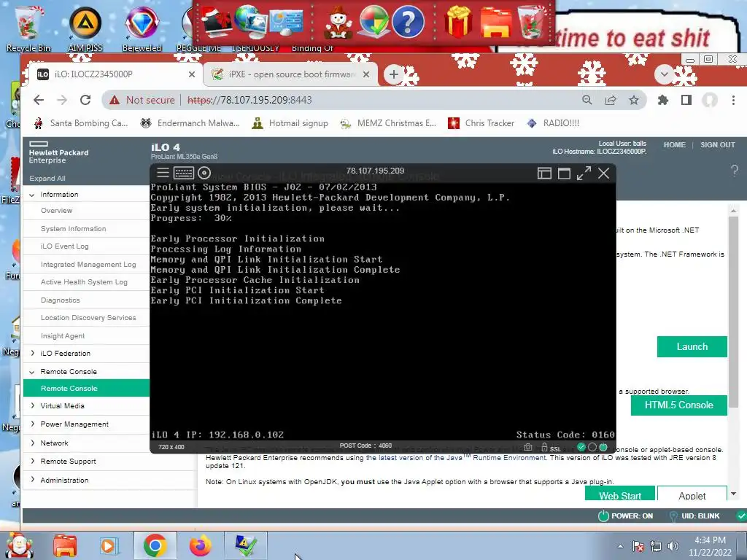
Task: Click Expand All in sidebar
Action: pyautogui.click(x=47, y=178)
